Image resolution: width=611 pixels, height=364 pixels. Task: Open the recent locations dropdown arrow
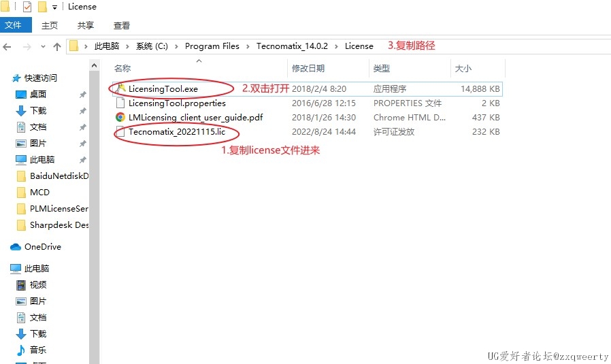(x=43, y=47)
